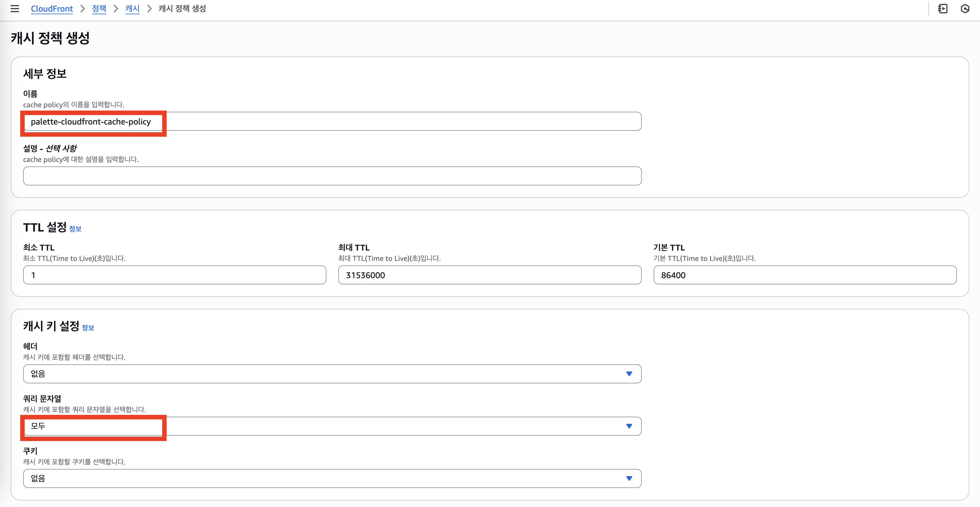Click the first breadcrumb separator chevron
Image resolution: width=980 pixels, height=507 pixels.
click(x=82, y=8)
